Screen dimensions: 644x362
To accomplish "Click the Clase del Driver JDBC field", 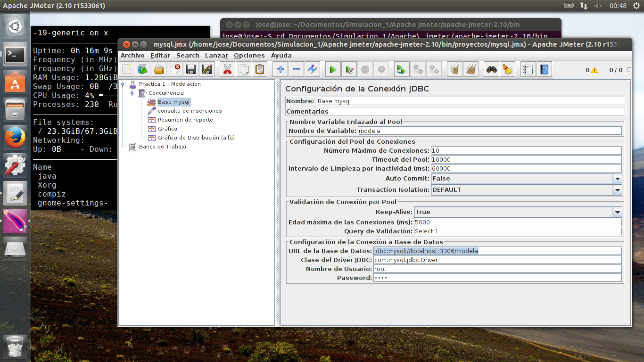I will pyautogui.click(x=497, y=260).
